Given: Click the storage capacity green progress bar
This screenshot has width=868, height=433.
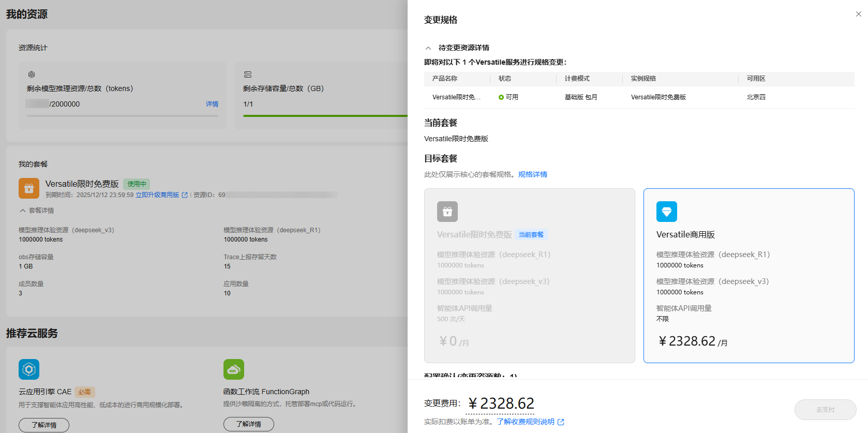Looking at the screenshot, I should click(325, 116).
